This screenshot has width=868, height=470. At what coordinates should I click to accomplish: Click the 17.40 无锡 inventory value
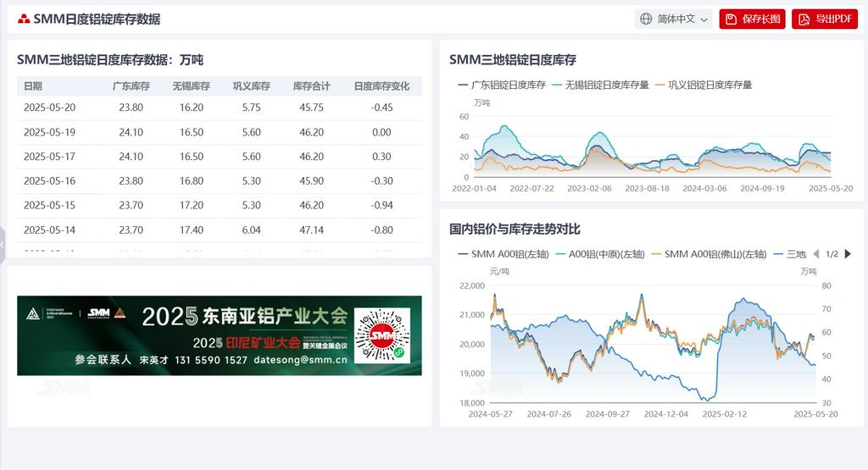pyautogui.click(x=192, y=229)
